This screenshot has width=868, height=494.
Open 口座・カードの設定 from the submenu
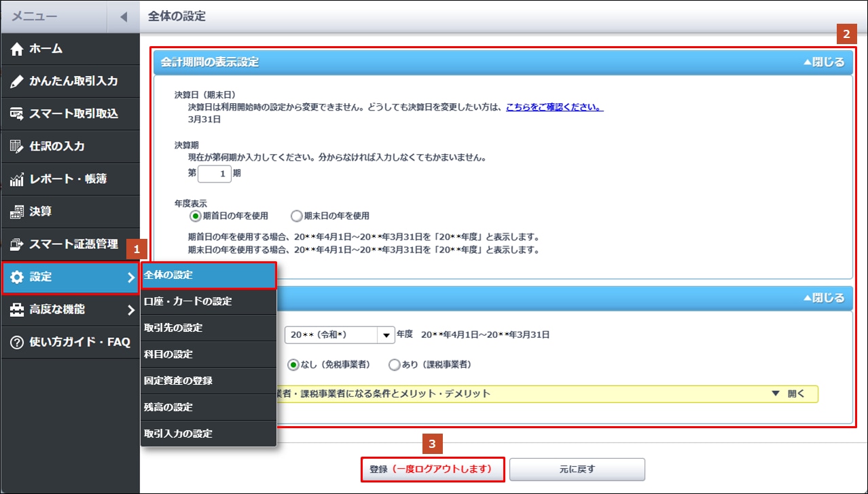point(188,301)
